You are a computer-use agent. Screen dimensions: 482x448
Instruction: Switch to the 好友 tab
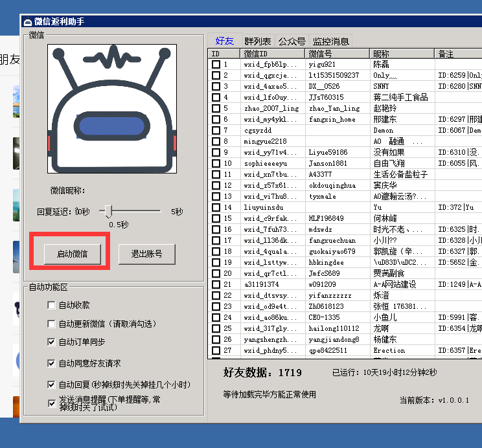coord(225,41)
